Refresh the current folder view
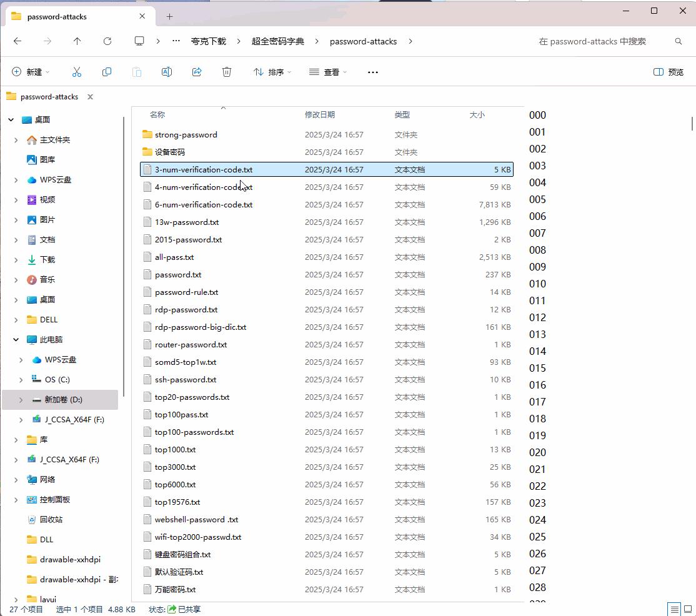 pos(107,41)
